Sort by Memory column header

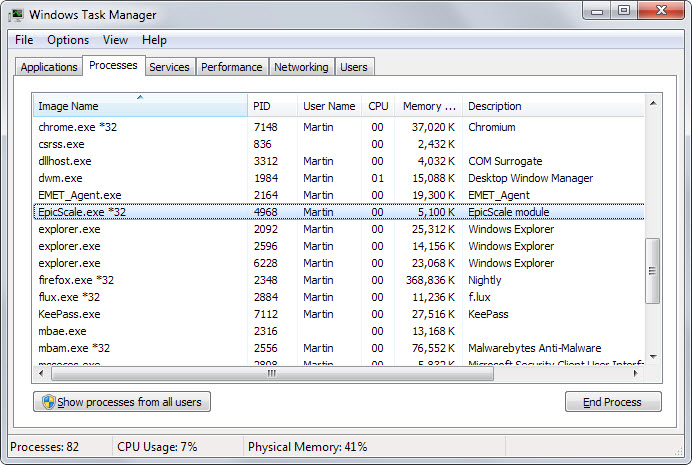(429, 106)
